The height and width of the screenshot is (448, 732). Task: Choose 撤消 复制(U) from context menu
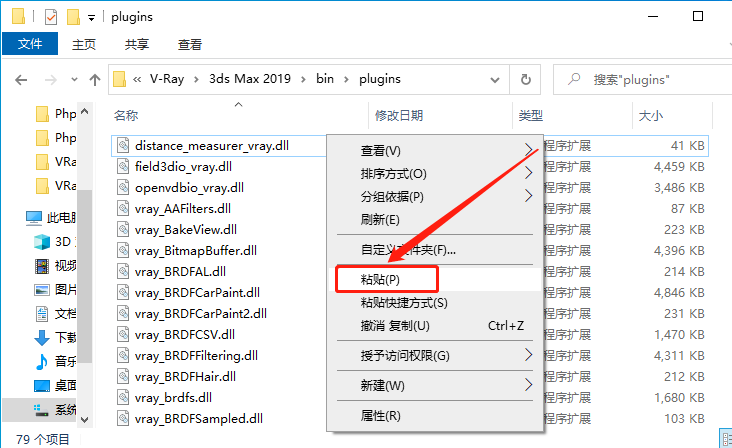(x=435, y=326)
